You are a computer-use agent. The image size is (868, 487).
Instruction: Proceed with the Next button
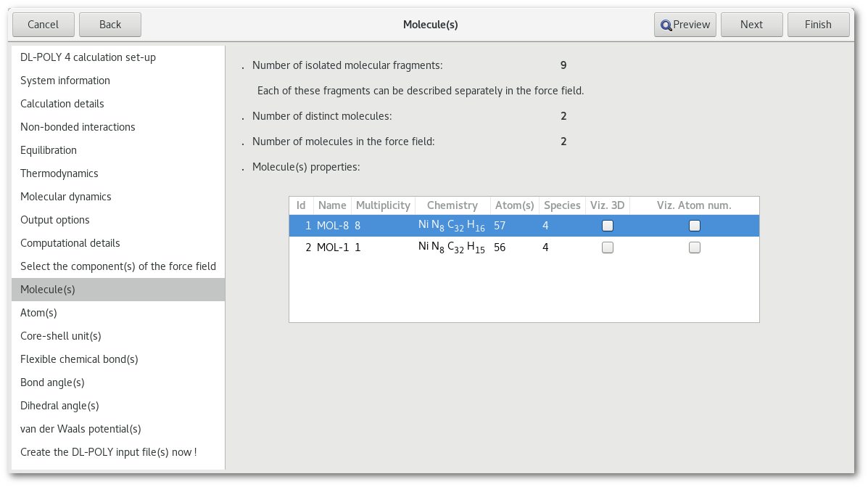[751, 25]
